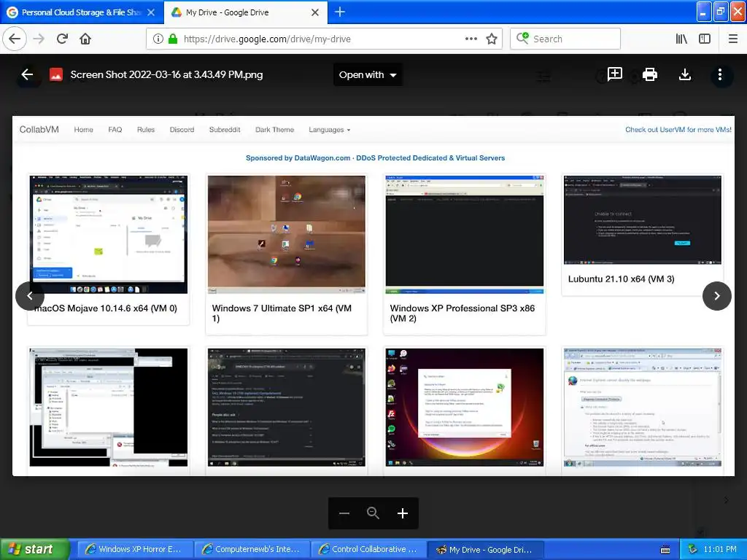Viewport: 747px width, 560px height.
Task: Open the Firefox hamburger menu
Action: click(x=733, y=39)
